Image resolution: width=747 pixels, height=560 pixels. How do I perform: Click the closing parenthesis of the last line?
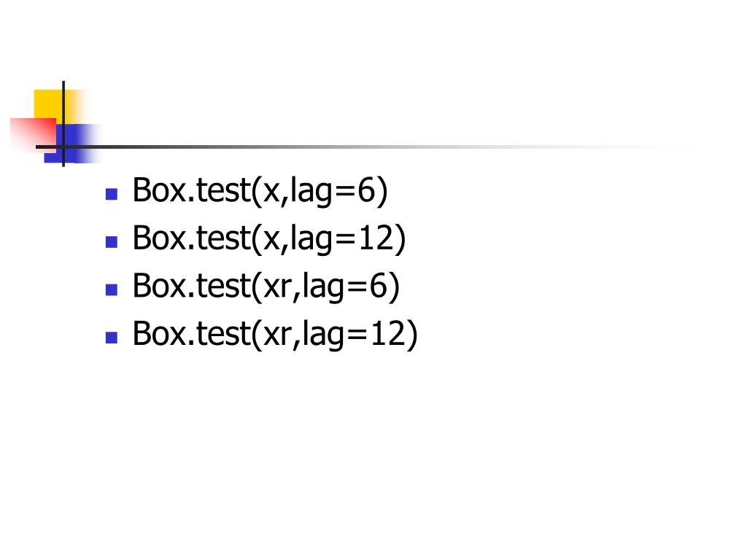coord(413,335)
